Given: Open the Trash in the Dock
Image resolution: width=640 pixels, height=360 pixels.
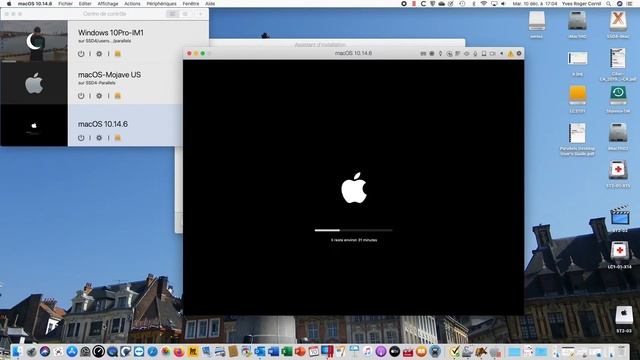Looking at the screenshot, I should tap(621, 351).
